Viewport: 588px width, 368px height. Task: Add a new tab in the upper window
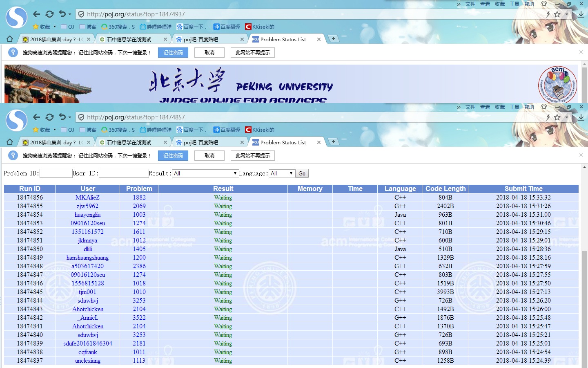pyautogui.click(x=334, y=38)
